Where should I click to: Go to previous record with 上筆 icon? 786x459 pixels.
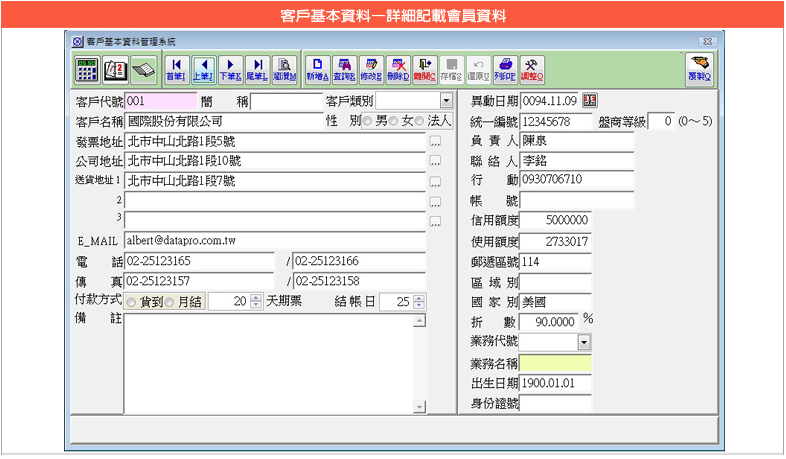(x=203, y=68)
